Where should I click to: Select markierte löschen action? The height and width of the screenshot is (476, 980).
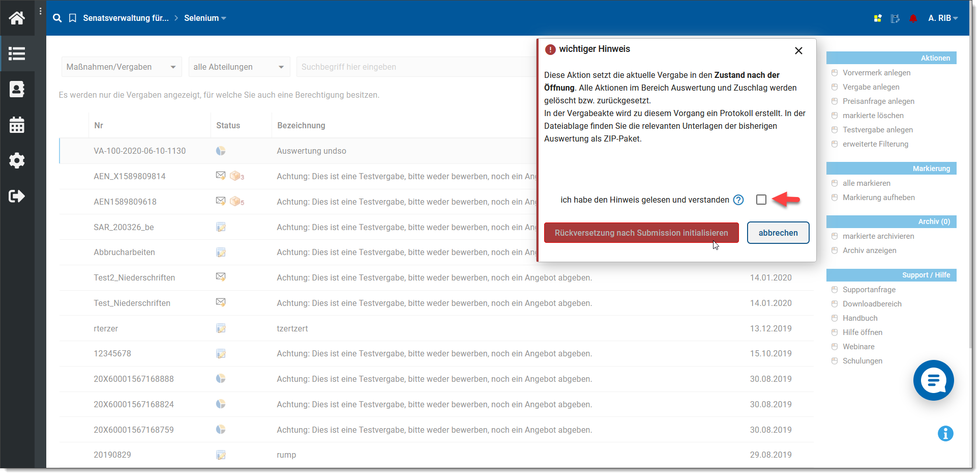coord(873,116)
